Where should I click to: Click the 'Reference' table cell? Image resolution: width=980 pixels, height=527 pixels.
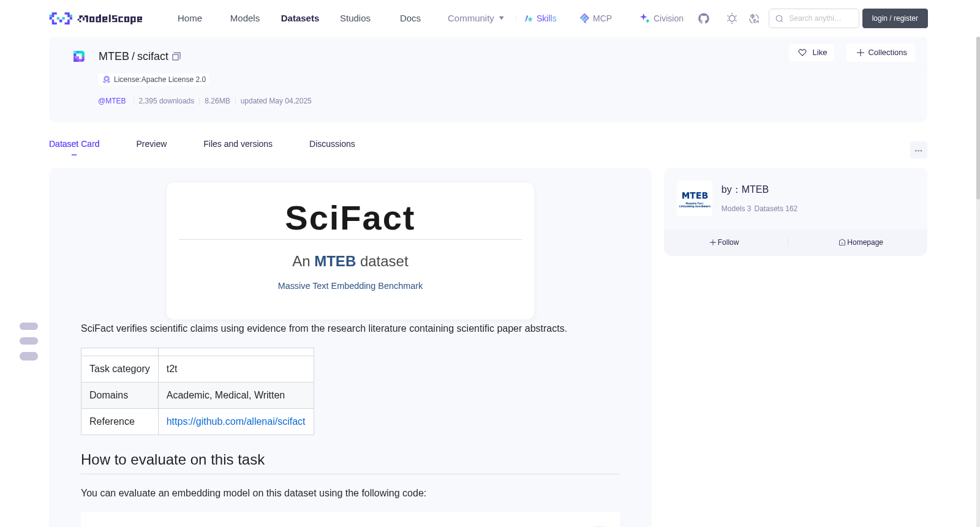[x=119, y=422]
